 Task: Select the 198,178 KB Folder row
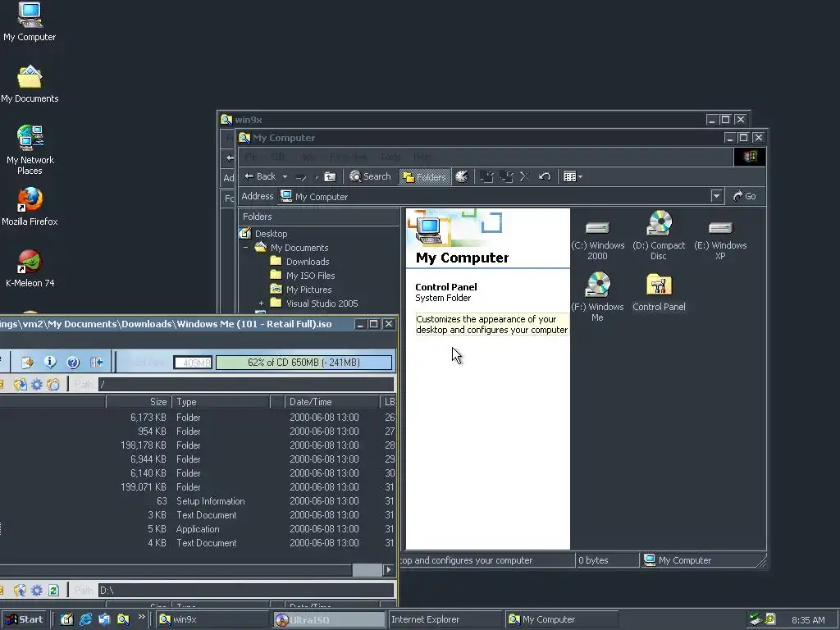197,445
